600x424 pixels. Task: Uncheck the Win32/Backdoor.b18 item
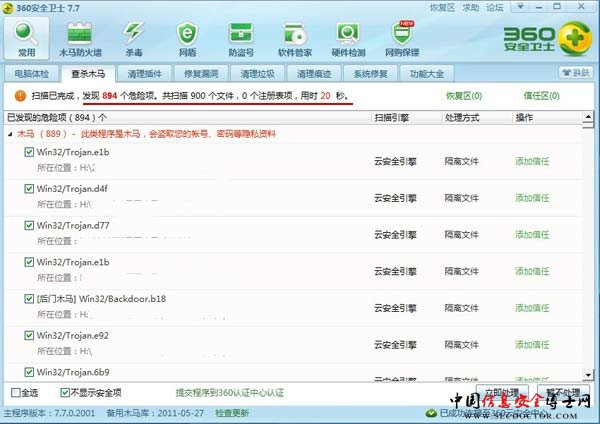point(29,298)
